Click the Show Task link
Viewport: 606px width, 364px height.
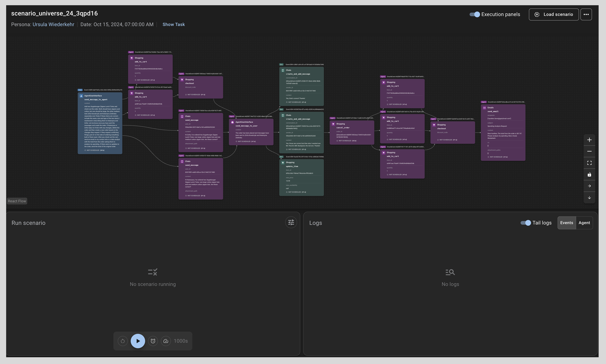point(173,25)
